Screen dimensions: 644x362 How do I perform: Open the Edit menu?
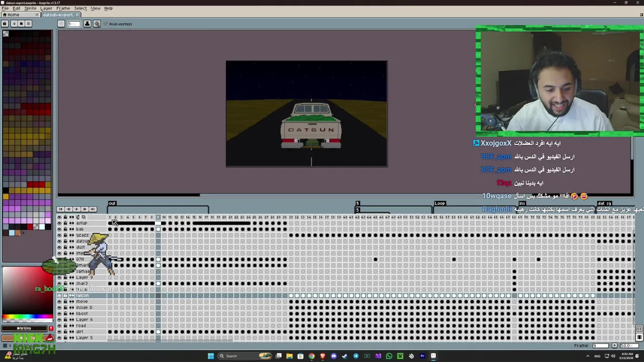click(17, 8)
